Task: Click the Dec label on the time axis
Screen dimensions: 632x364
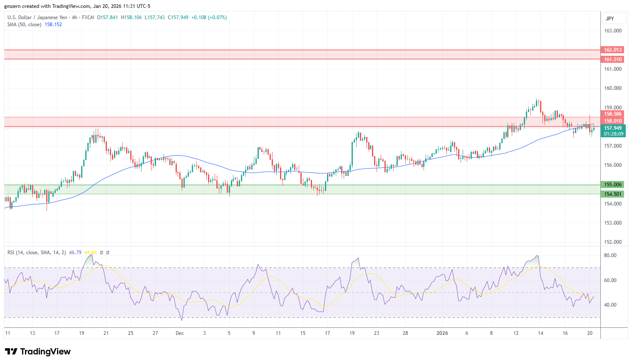Action: pyautogui.click(x=180, y=333)
